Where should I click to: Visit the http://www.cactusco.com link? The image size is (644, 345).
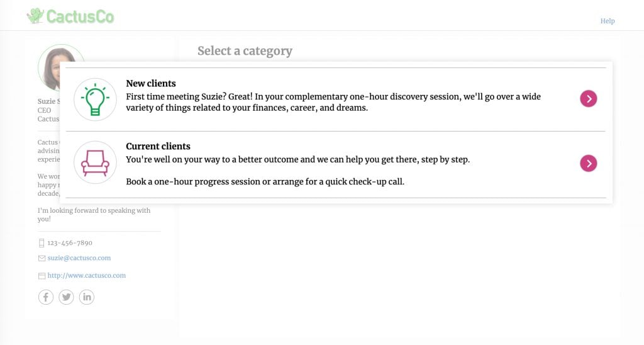point(87,276)
